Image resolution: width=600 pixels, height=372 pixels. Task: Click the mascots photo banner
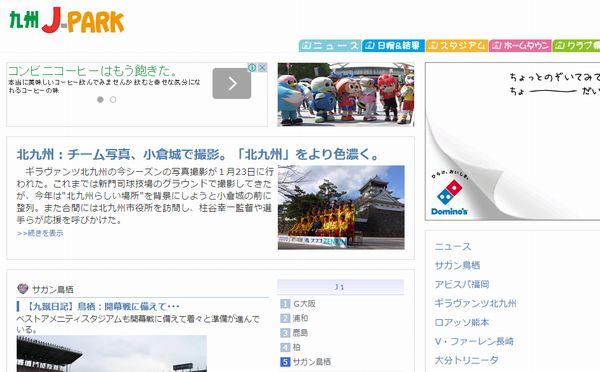346,95
